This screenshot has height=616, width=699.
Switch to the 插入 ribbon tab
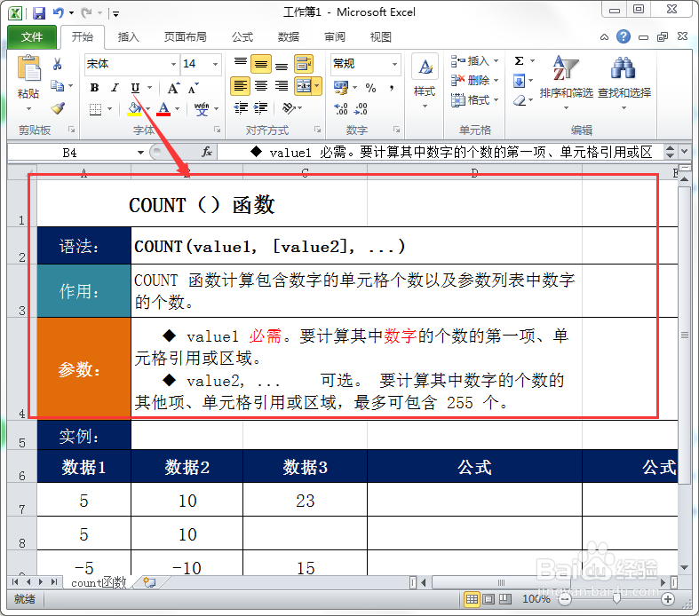click(129, 37)
